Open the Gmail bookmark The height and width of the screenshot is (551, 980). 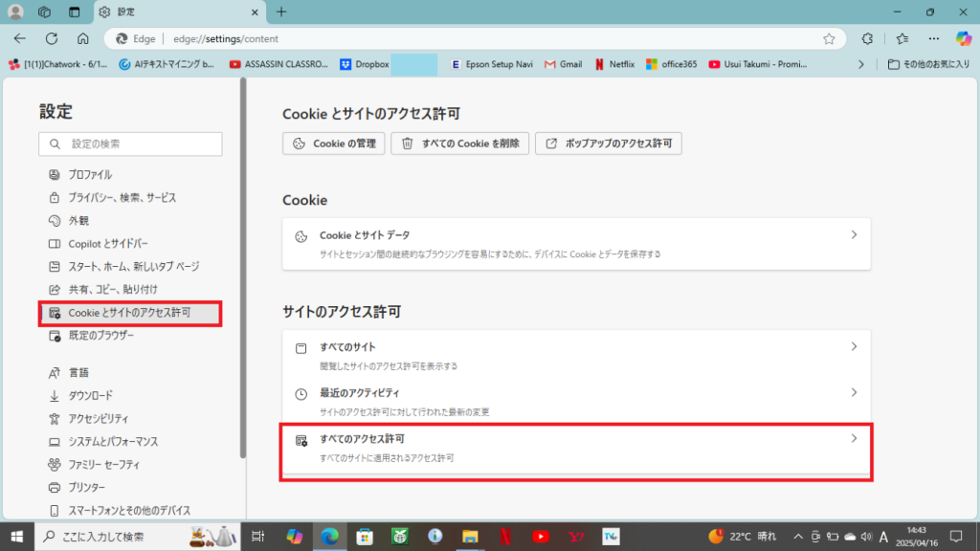click(x=563, y=64)
